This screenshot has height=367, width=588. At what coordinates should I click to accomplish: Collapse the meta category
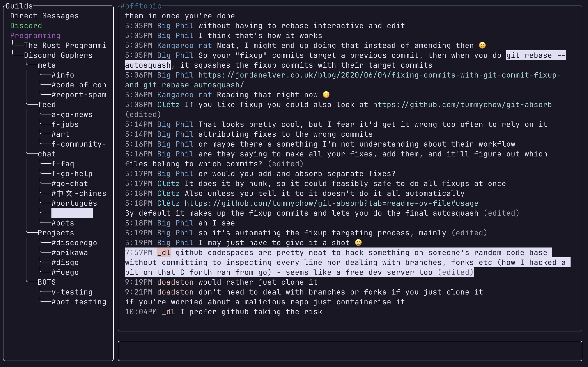pos(47,65)
